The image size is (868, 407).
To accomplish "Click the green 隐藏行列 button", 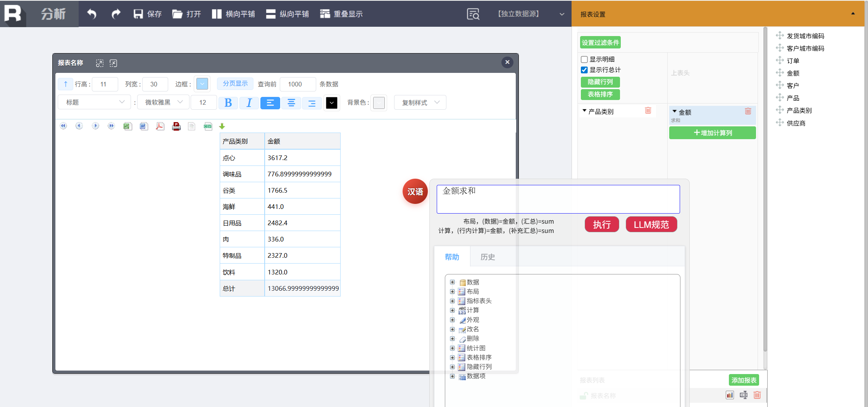I will click(x=600, y=82).
